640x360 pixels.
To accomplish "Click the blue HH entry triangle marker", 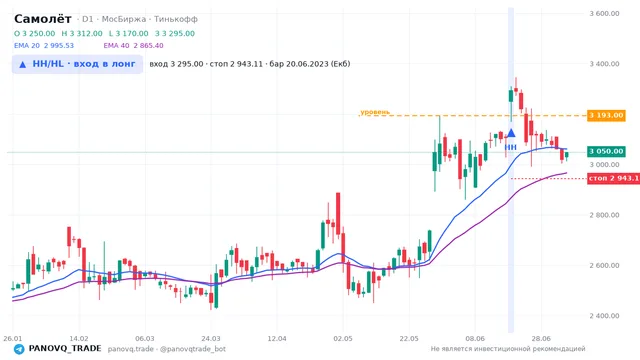I will point(511,133).
